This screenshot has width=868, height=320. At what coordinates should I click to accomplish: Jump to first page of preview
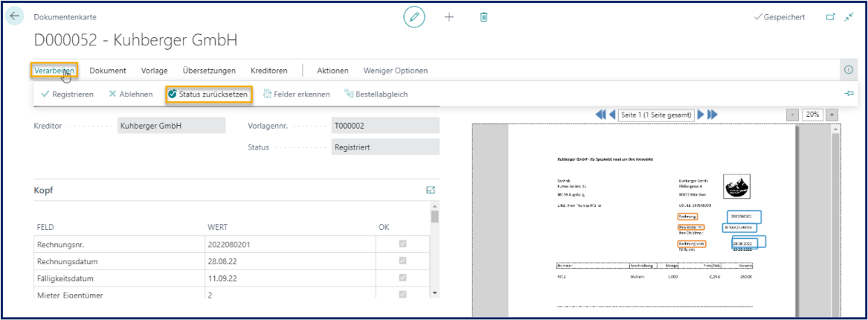600,115
